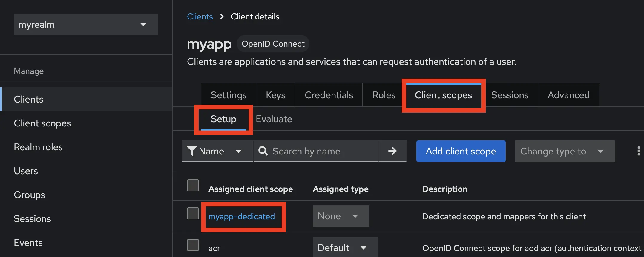Screen dimensions: 644x257
Task: Select the Setup sub-tab
Action: tap(223, 119)
